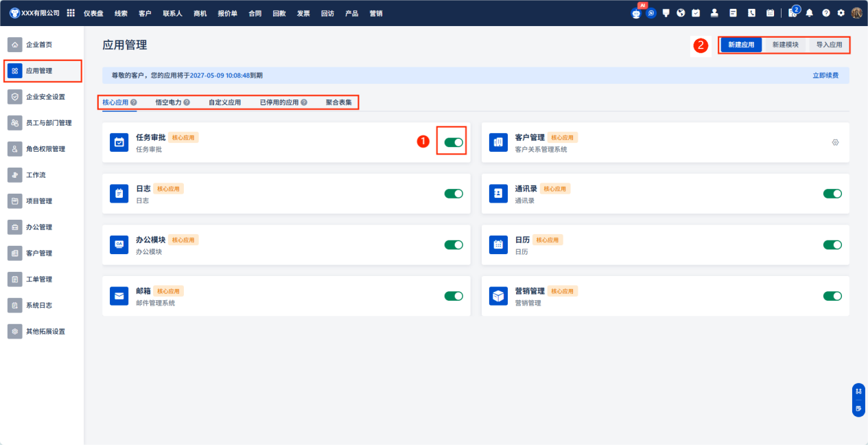Viewport: 868px width, 445px height.
Task: Disable the 通讯录 application switch
Action: 832,194
